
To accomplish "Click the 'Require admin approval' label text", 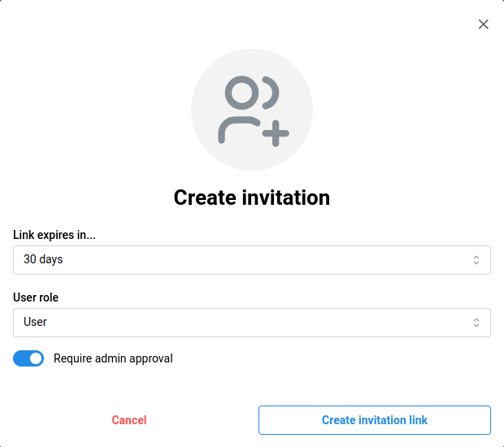I will (113, 358).
